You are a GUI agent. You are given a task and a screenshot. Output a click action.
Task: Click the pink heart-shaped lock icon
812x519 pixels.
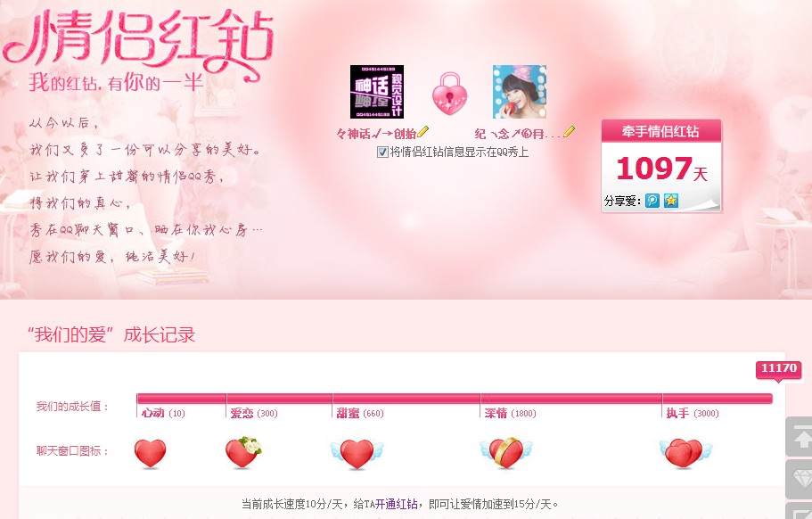[449, 94]
